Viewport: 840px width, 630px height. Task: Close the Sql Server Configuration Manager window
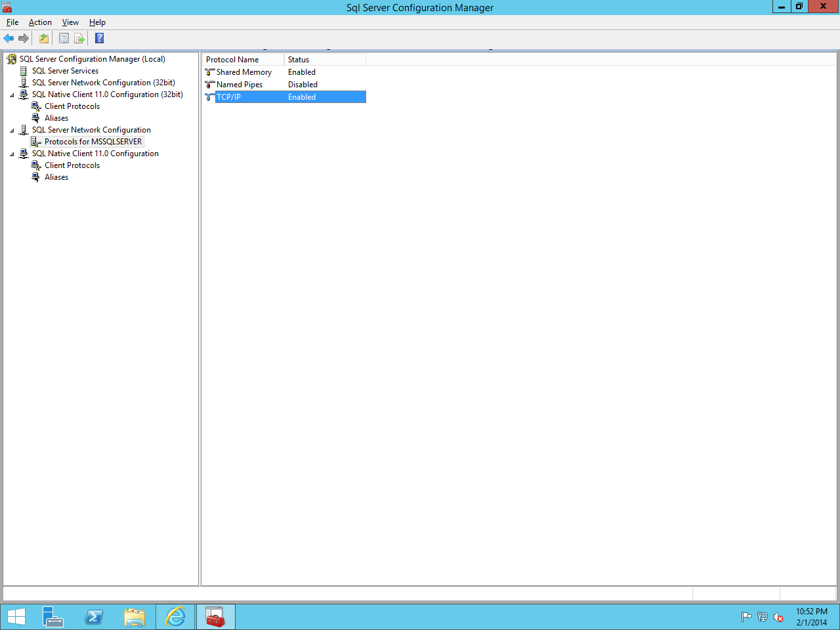[x=824, y=7]
